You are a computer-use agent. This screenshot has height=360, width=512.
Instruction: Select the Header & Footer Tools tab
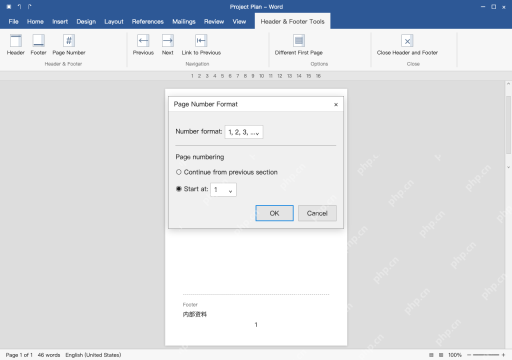click(x=292, y=21)
